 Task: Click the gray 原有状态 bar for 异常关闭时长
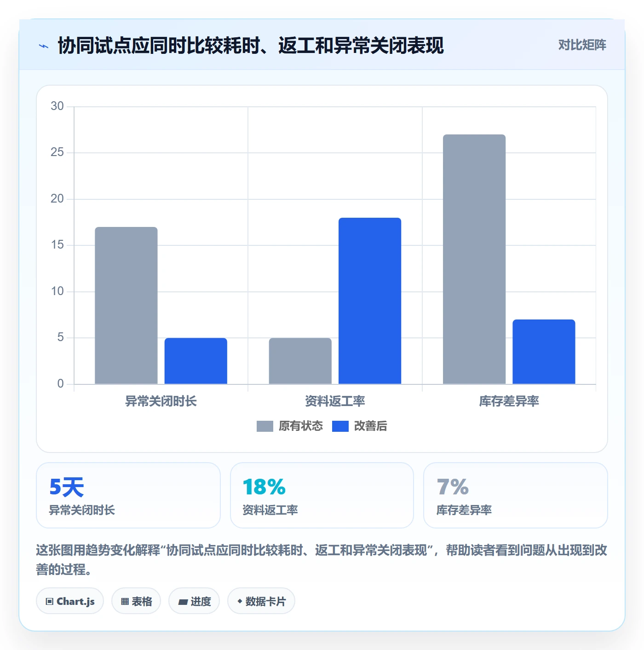pyautogui.click(x=126, y=305)
